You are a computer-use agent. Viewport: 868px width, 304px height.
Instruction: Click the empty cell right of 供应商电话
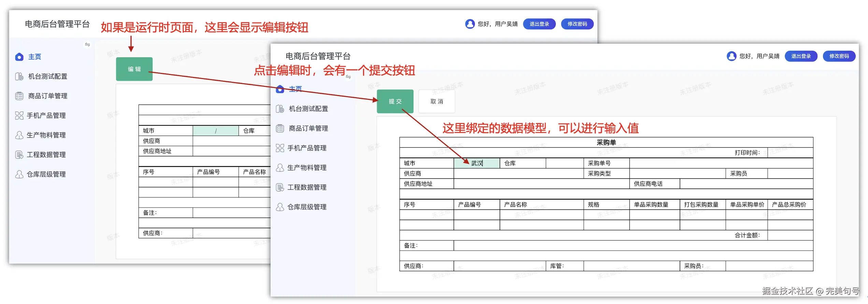[x=747, y=184]
